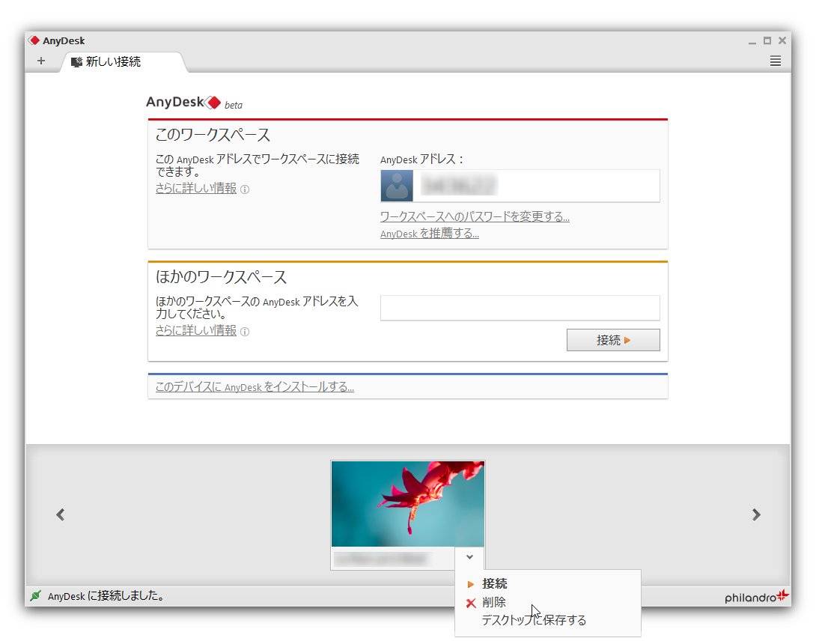The width and height of the screenshot is (816, 644).
Task: Open さらに詳しい情報 link under ほかのワークスペース
Action: 195,330
